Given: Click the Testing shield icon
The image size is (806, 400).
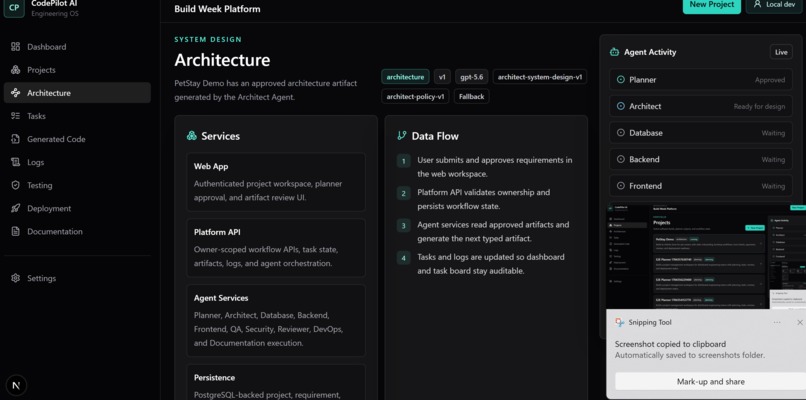Looking at the screenshot, I should tap(15, 186).
